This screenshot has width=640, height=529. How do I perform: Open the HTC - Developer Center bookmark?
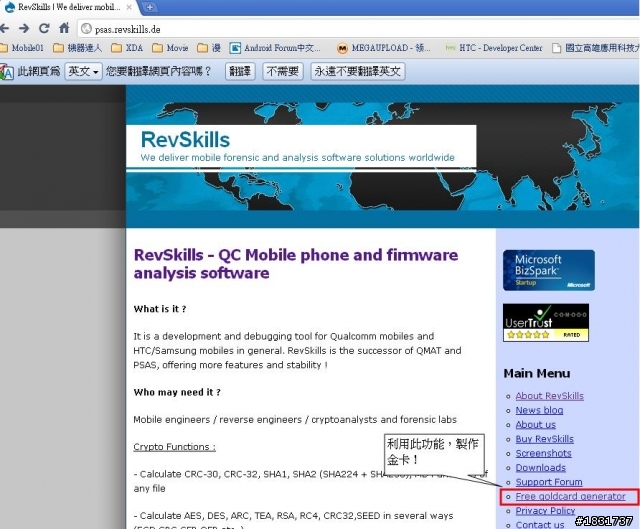(x=494, y=48)
